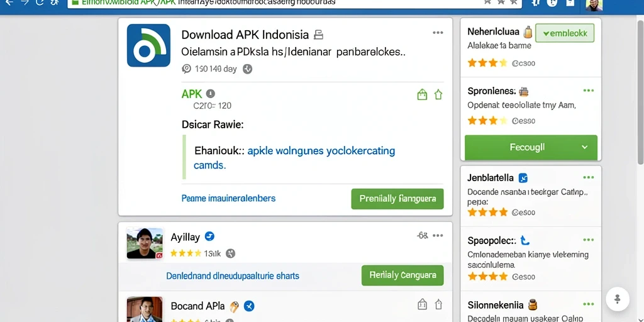Click upload icon in Bocand APla row

438,304
